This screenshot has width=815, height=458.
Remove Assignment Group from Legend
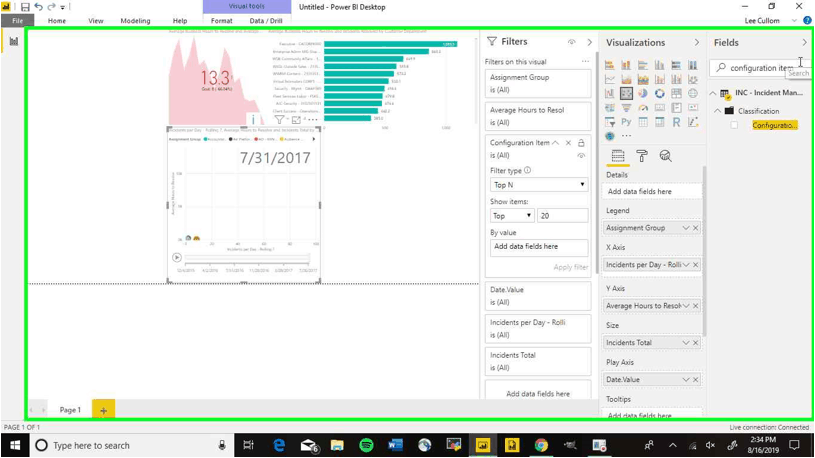(695, 228)
